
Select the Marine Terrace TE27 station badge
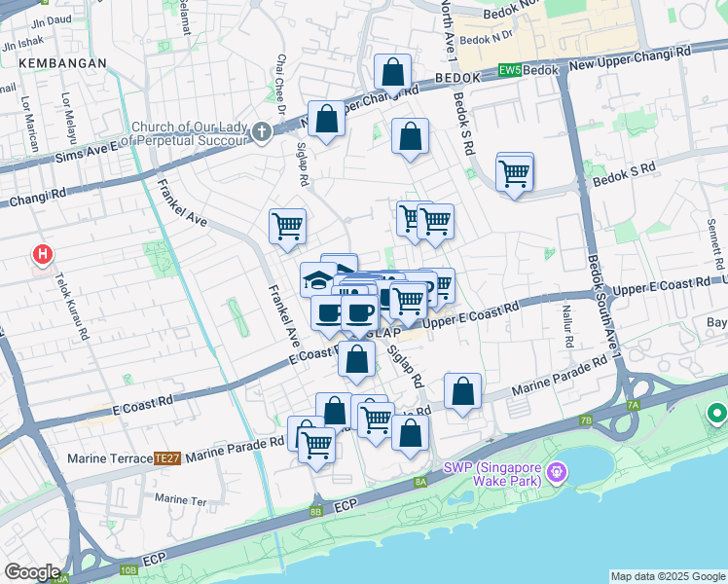(x=166, y=457)
